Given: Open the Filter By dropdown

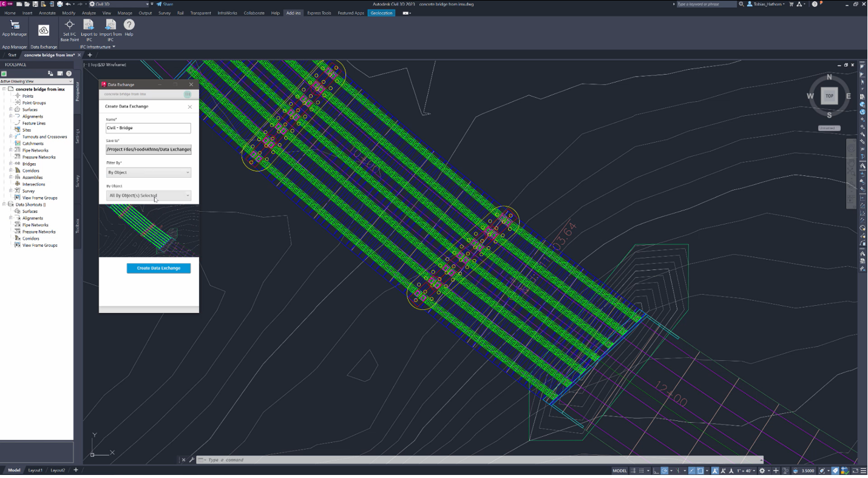Looking at the screenshot, I should (x=149, y=173).
